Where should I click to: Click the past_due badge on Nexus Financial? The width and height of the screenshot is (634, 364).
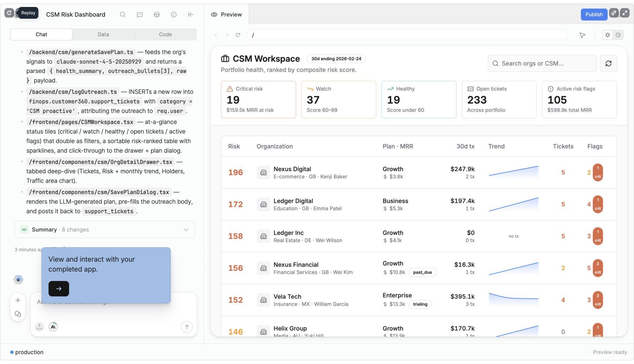[x=422, y=272]
